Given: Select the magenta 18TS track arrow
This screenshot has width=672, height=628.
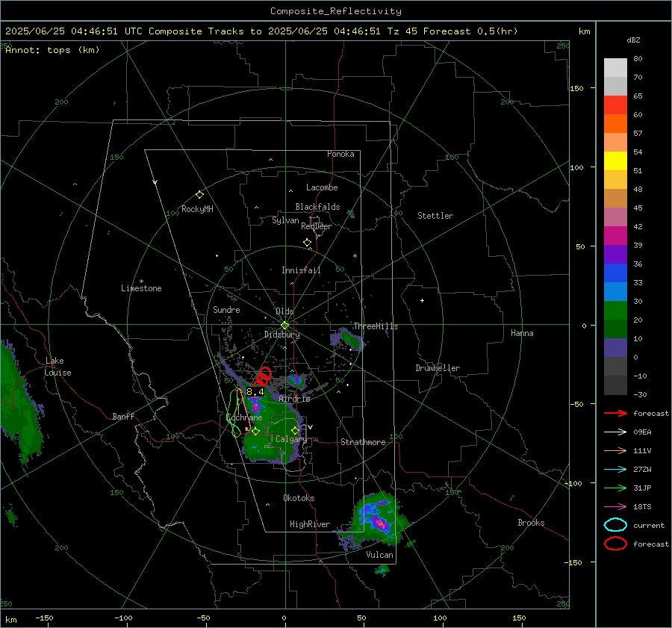Looking at the screenshot, I should (615, 507).
